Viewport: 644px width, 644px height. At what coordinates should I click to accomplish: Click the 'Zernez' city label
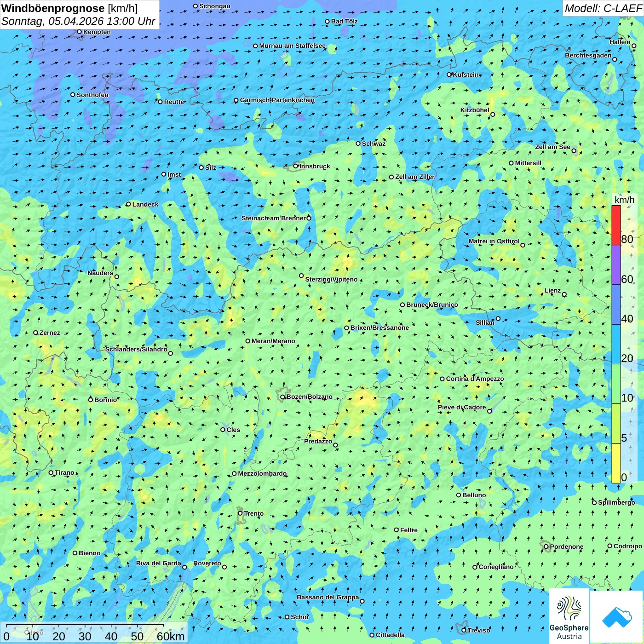[50, 333]
